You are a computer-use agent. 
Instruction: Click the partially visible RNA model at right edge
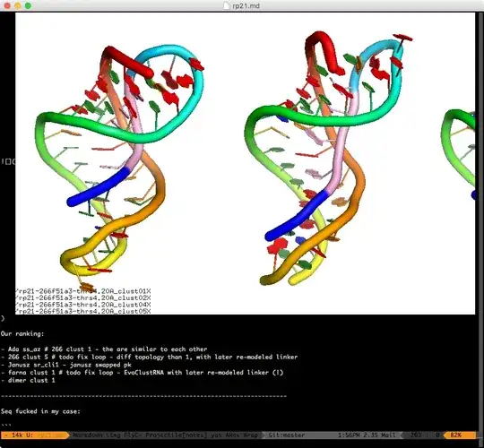click(x=458, y=154)
